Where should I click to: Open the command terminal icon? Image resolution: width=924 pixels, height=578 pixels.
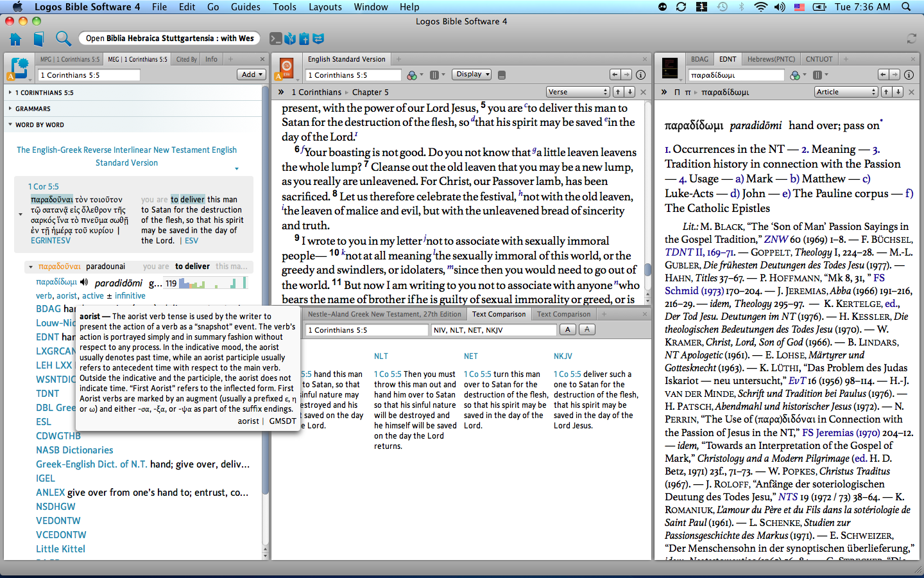tap(275, 39)
